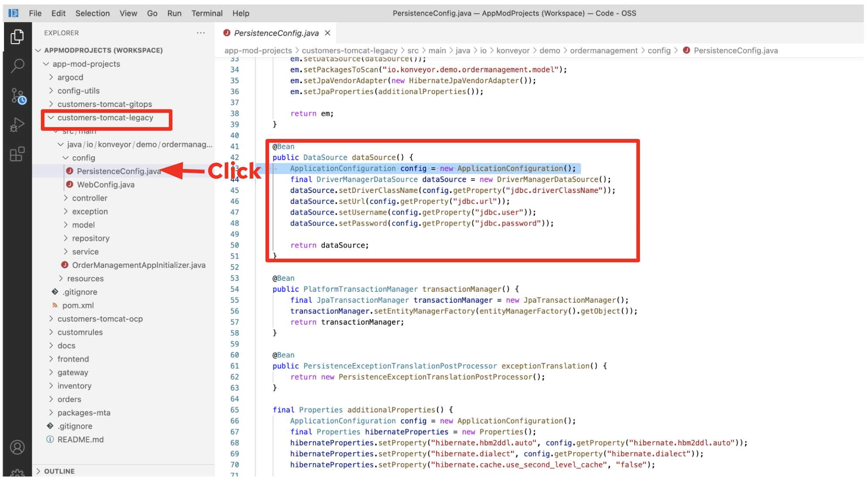Click breadcrumb segment config

coord(659,51)
